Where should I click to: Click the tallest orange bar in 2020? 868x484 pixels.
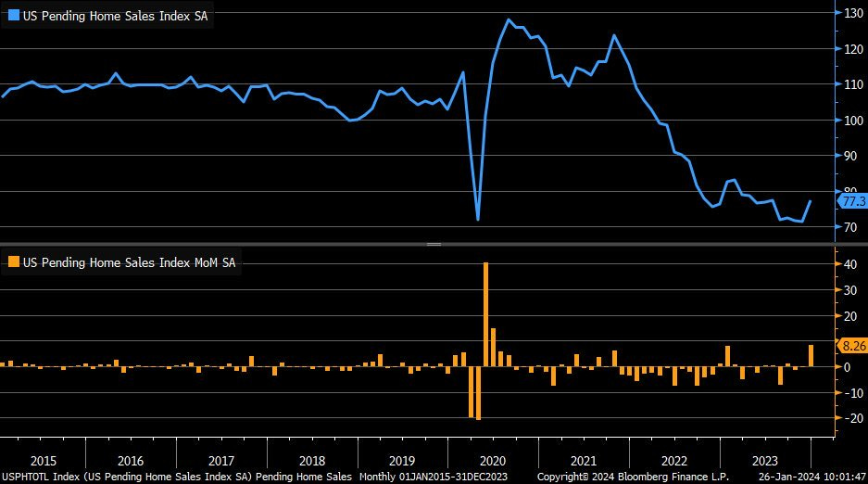coord(485,314)
